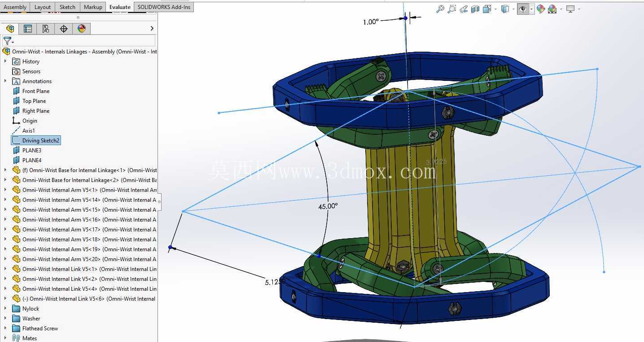Screen dimensions: 644x342
Task: Open the Hide/Show Items dropdown arrow
Action: pos(531,9)
